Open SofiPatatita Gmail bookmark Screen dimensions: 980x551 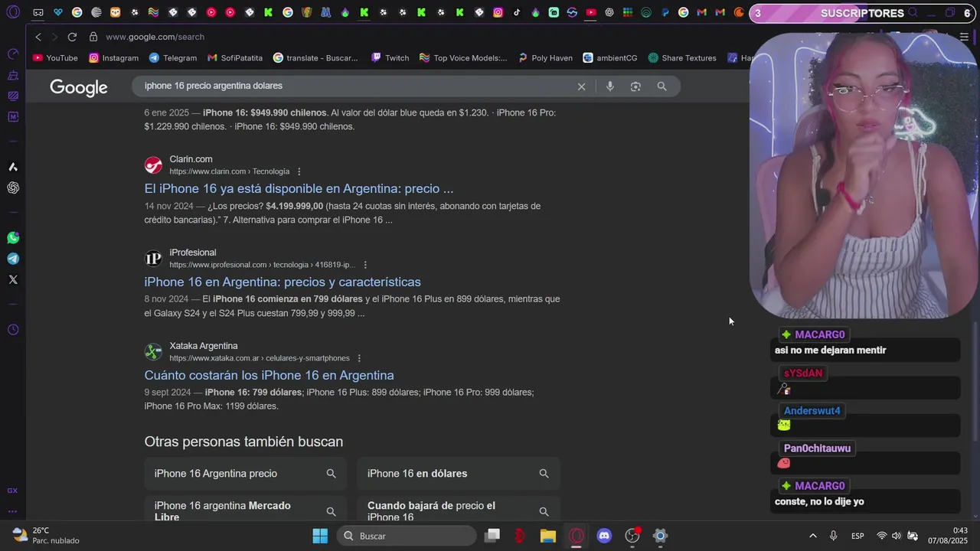[235, 58]
